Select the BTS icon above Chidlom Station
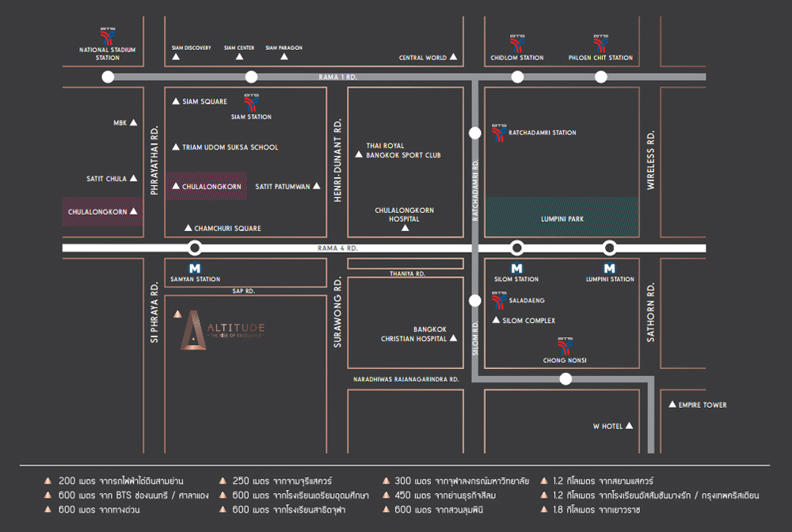This screenshot has width=792, height=532. pyautogui.click(x=517, y=43)
